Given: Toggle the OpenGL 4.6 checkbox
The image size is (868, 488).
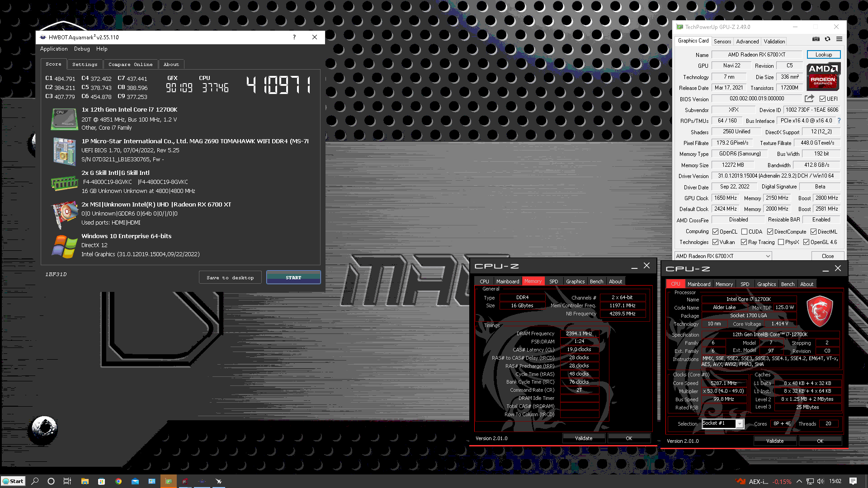Looking at the screenshot, I should [x=806, y=242].
